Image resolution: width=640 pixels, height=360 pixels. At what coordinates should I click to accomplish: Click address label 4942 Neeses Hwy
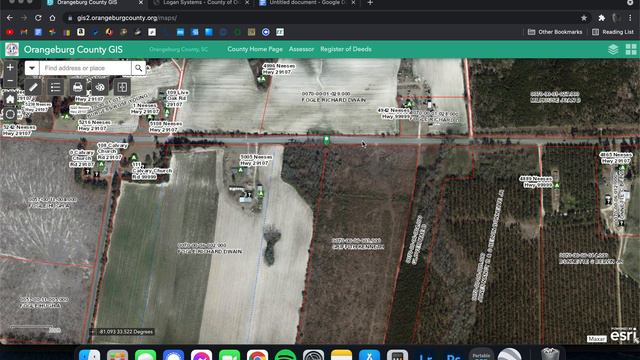point(393,113)
